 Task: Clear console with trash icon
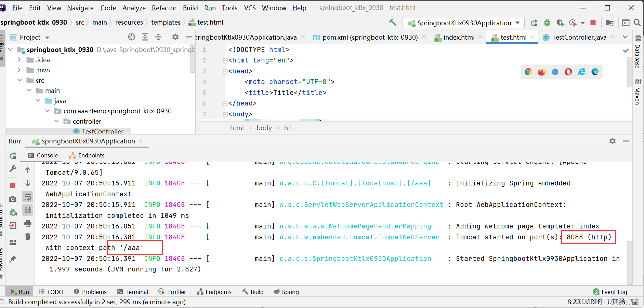28,236
